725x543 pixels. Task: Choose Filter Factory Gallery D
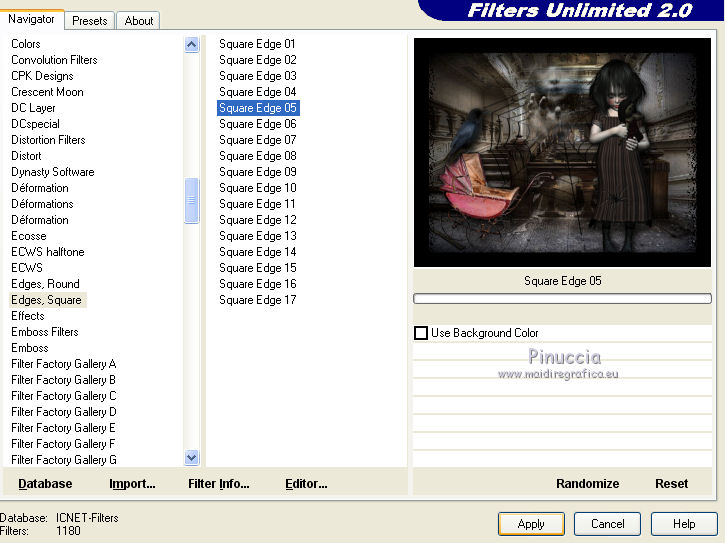click(63, 412)
